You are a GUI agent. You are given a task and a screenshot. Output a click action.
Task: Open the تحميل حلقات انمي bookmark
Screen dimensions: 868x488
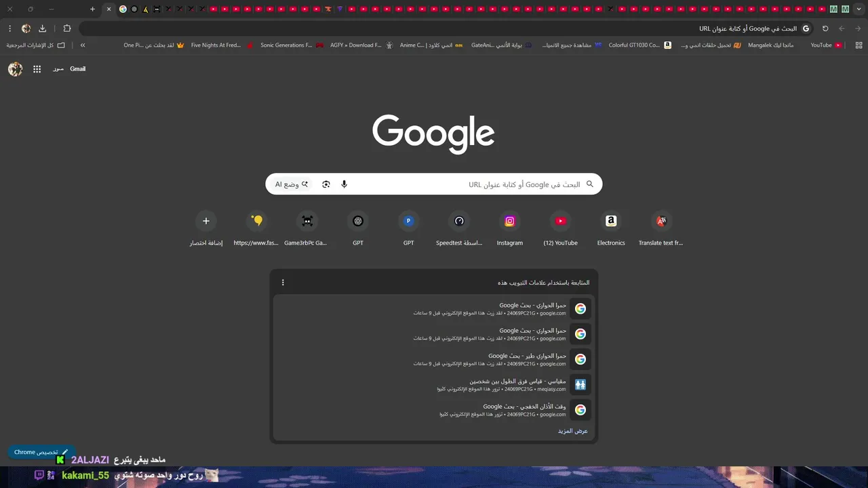pyautogui.click(x=711, y=45)
